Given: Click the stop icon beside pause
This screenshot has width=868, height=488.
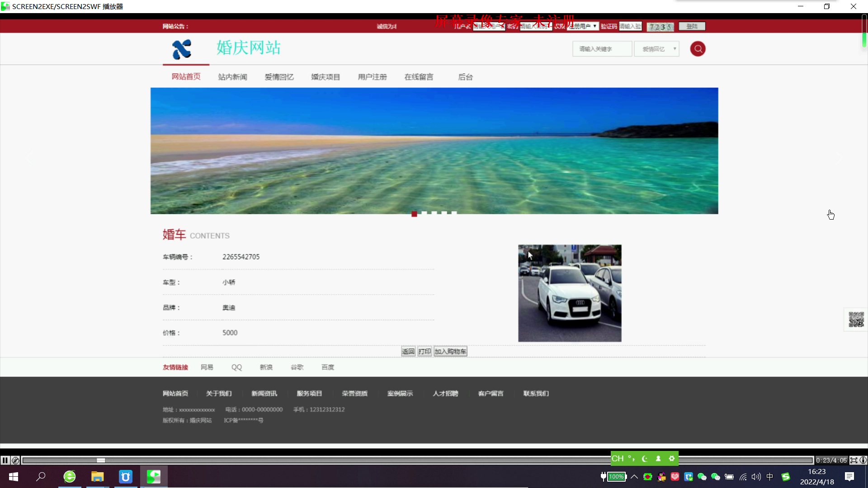Looking at the screenshot, I should (x=16, y=460).
